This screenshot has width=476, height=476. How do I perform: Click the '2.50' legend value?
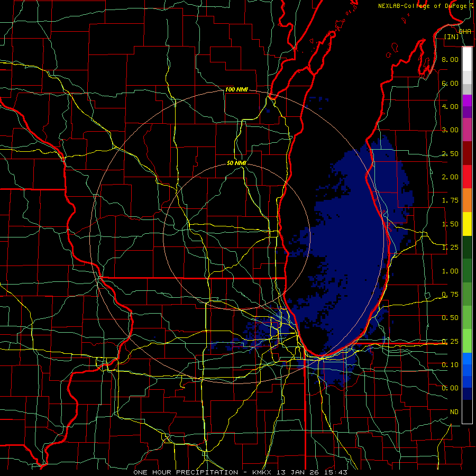450,153
